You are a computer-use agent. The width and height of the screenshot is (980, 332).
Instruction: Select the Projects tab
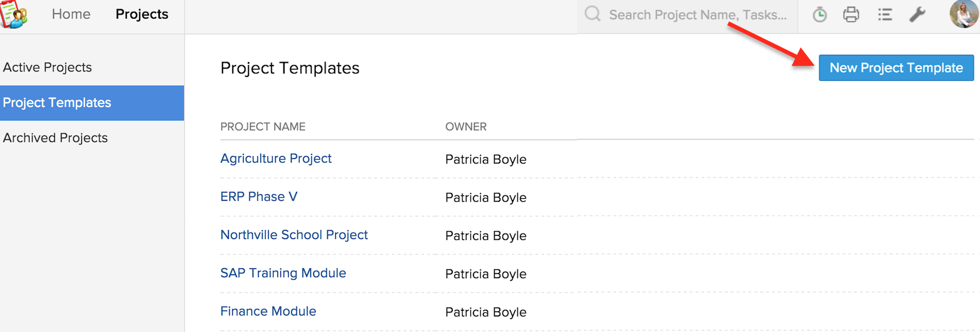point(141,14)
